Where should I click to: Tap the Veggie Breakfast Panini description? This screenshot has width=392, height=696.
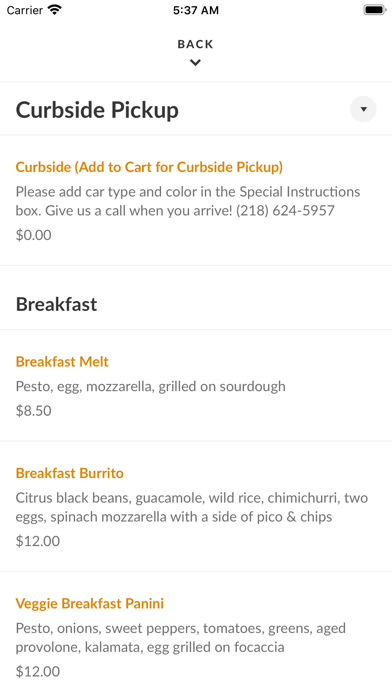(x=181, y=638)
